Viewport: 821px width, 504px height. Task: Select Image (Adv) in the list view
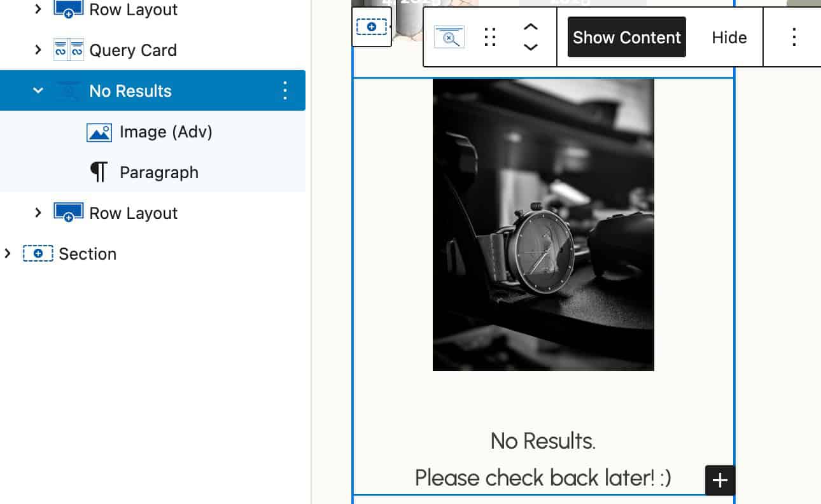(x=165, y=132)
